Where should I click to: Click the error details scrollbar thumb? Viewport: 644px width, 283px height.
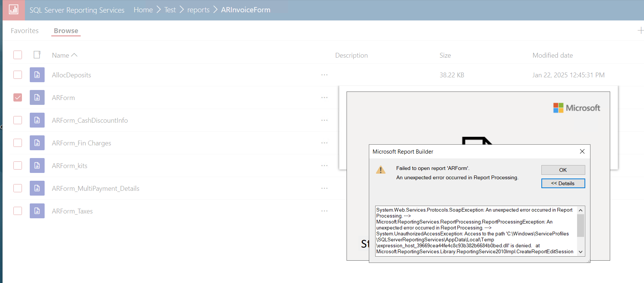coord(580,225)
